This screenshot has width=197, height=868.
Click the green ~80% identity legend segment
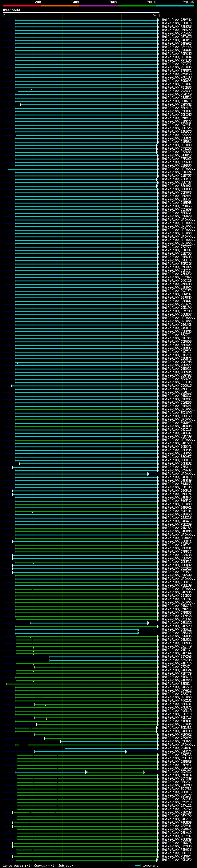coord(137,6)
